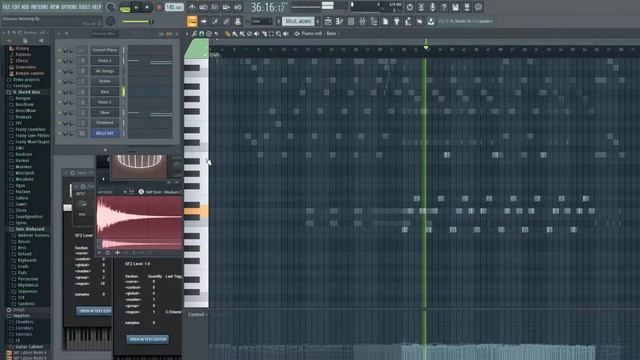Click the speech bubble news icon

tap(478, 7)
